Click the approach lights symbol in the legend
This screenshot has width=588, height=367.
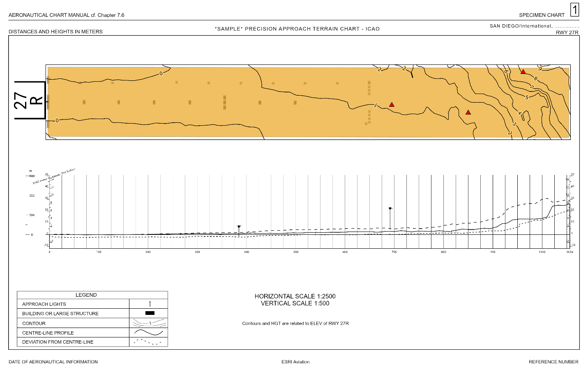pyautogui.click(x=150, y=303)
